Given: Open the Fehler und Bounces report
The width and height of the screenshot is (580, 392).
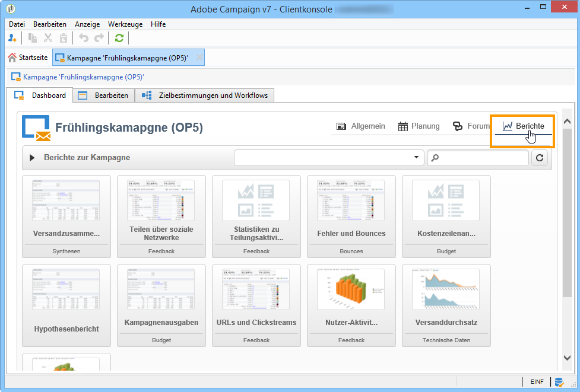Looking at the screenshot, I should (351, 216).
